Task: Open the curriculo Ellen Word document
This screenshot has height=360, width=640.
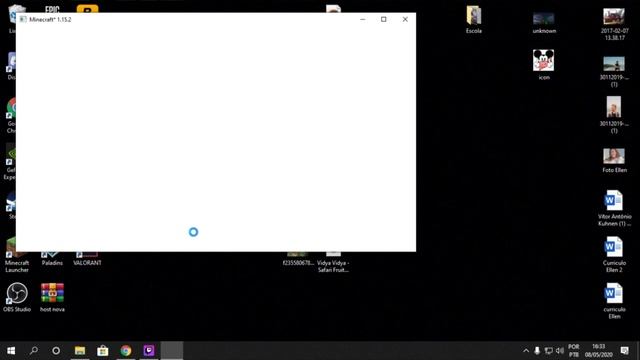Action: pos(614,301)
